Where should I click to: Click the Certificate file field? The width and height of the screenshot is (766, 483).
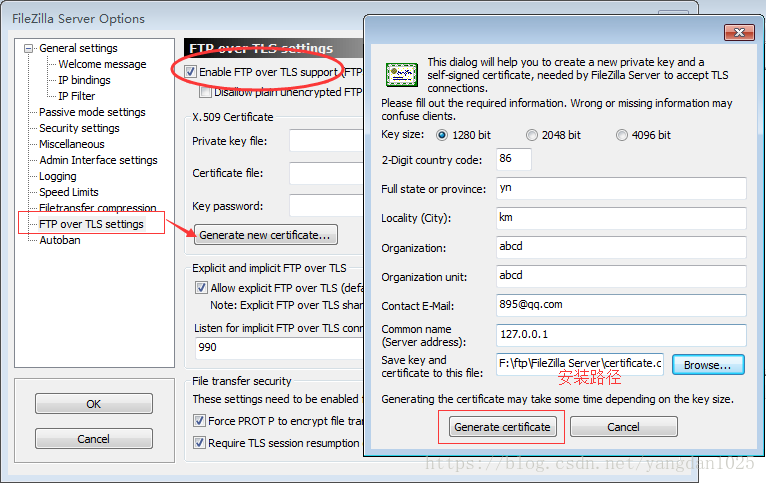(x=326, y=173)
